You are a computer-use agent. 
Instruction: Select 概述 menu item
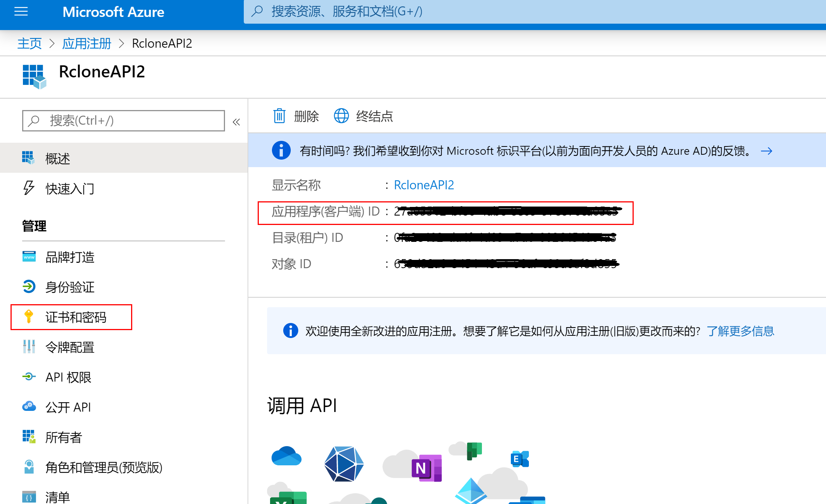pyautogui.click(x=124, y=158)
